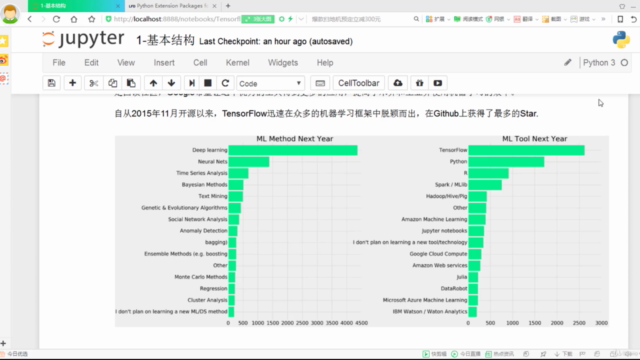Open the cell type Code dropdown
Image resolution: width=640 pixels, height=360 pixels.
[270, 83]
